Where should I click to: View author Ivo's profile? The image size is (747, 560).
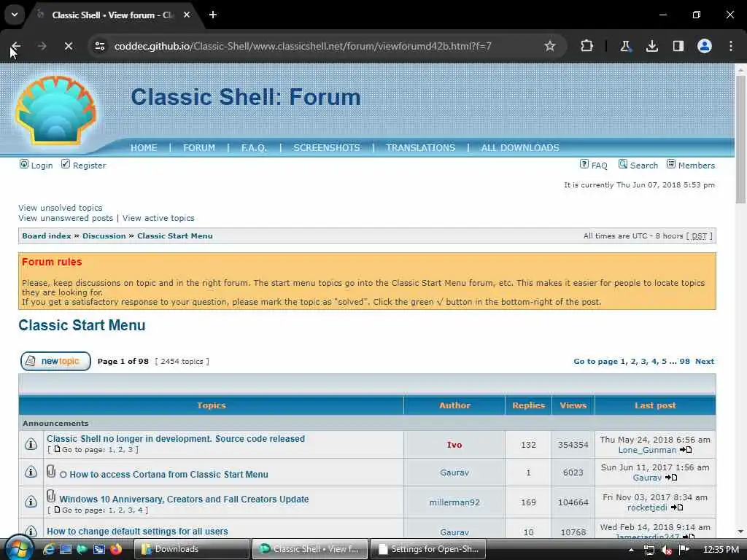(x=454, y=445)
